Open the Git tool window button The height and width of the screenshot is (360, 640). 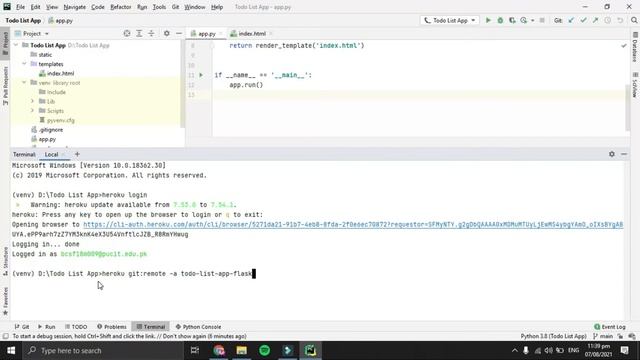(x=22, y=327)
